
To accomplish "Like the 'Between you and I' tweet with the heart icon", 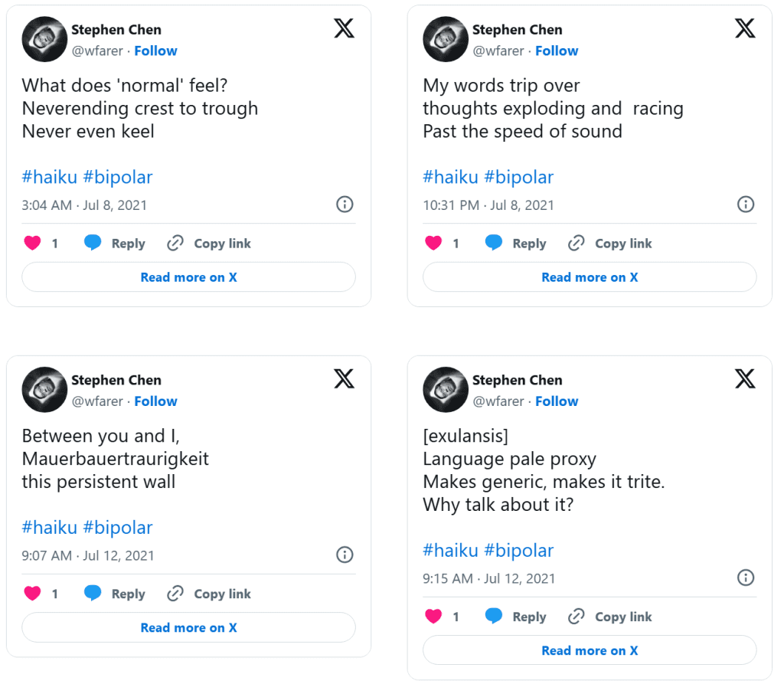I will (x=32, y=594).
